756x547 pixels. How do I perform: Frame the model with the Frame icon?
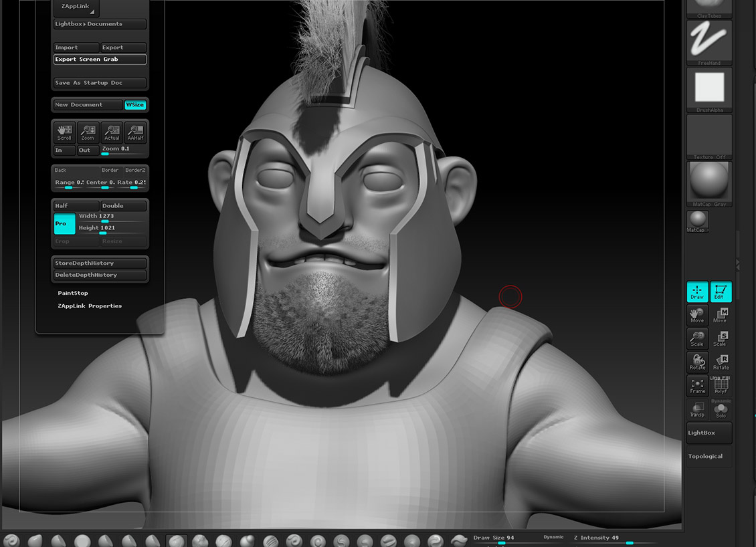click(696, 385)
